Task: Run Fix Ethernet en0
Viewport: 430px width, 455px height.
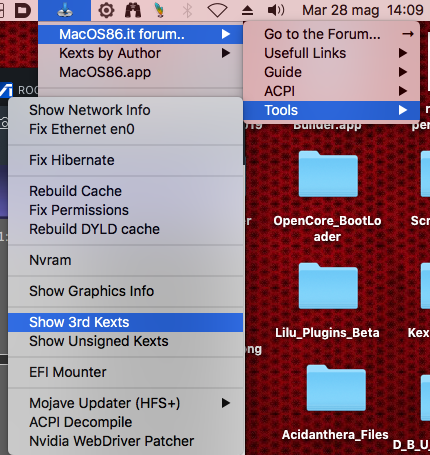Action: (125, 129)
